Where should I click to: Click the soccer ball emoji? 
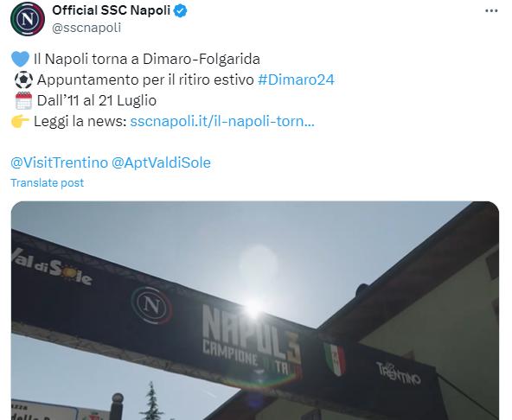tap(23, 80)
